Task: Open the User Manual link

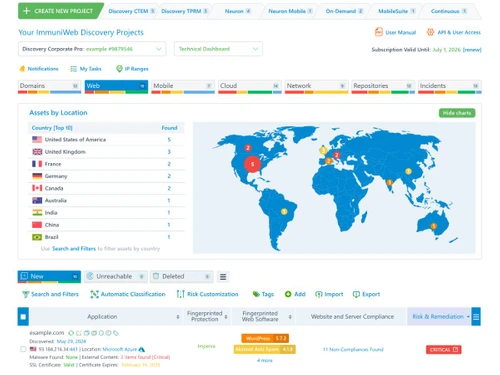Action: 400,33
